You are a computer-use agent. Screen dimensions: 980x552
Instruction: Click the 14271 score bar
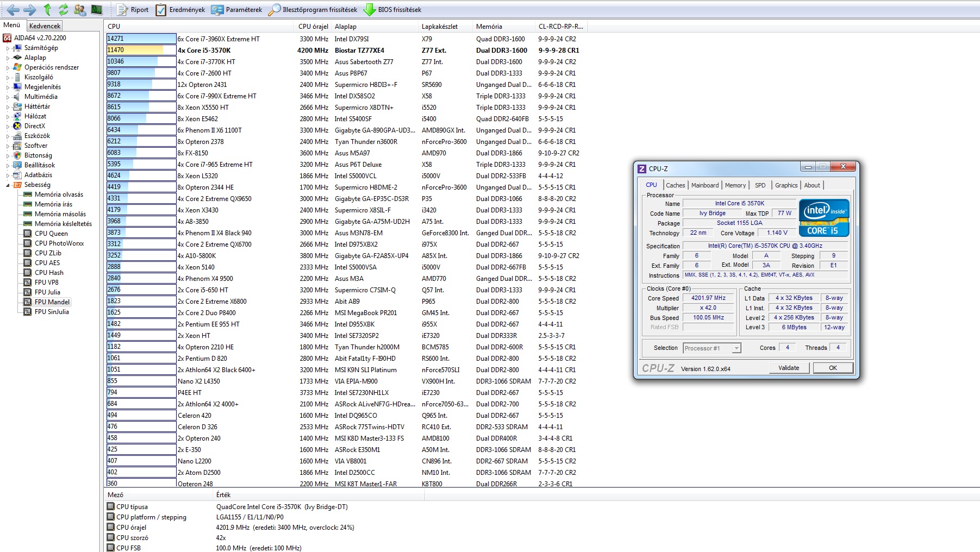141,39
